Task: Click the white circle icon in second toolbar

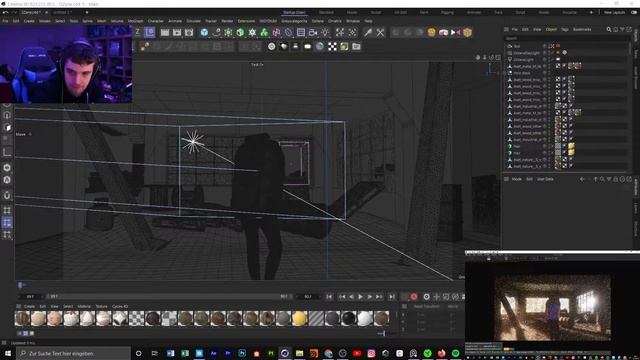Action: (x=271, y=47)
